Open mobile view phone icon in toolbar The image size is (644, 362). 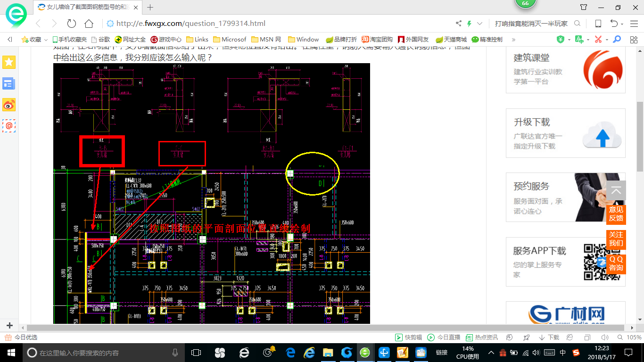(598, 24)
